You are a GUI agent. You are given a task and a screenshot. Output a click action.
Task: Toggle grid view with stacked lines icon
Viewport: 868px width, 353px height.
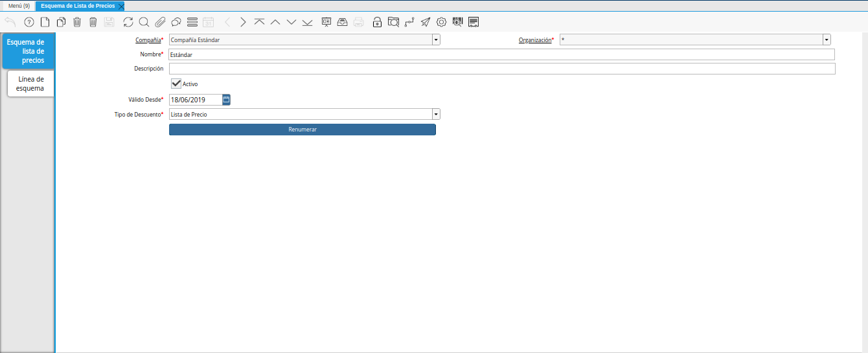(x=192, y=22)
